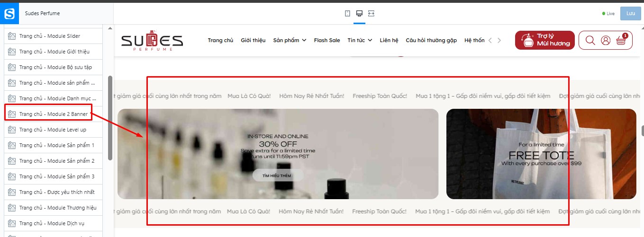Viewport: 644px width, 237px height.
Task: Open the search magnifier icon
Action: [590, 40]
